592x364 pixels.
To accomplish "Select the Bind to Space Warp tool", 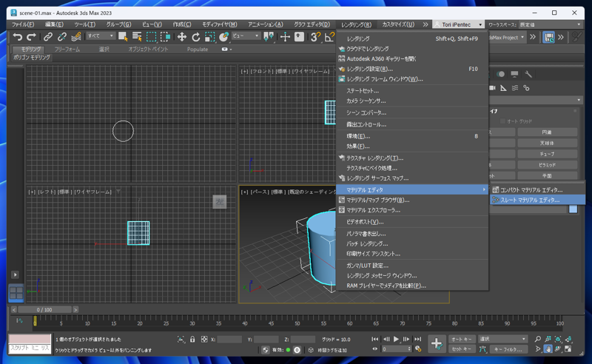I will point(76,37).
